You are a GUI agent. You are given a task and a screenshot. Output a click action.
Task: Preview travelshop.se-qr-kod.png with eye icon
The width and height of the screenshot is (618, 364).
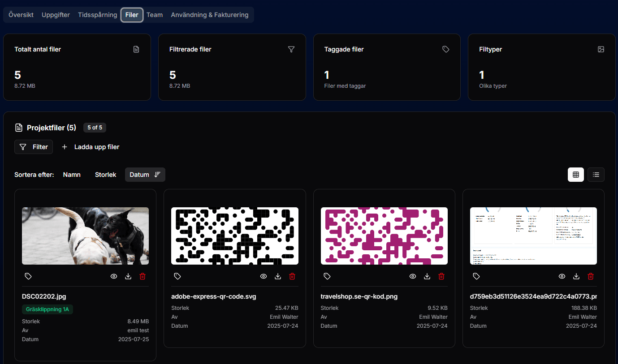(x=413, y=276)
